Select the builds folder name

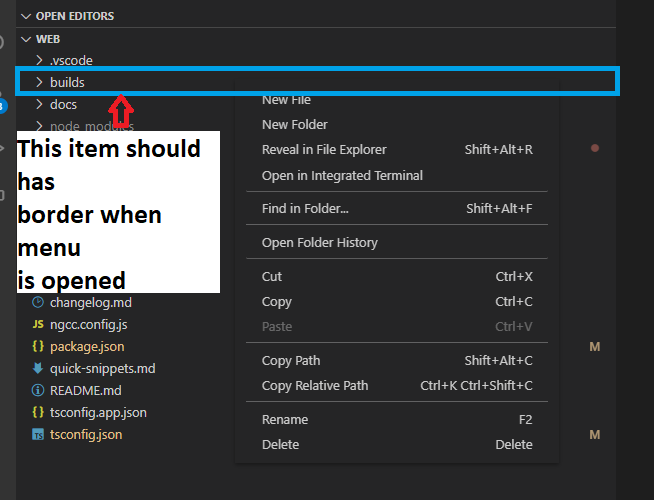tap(67, 82)
